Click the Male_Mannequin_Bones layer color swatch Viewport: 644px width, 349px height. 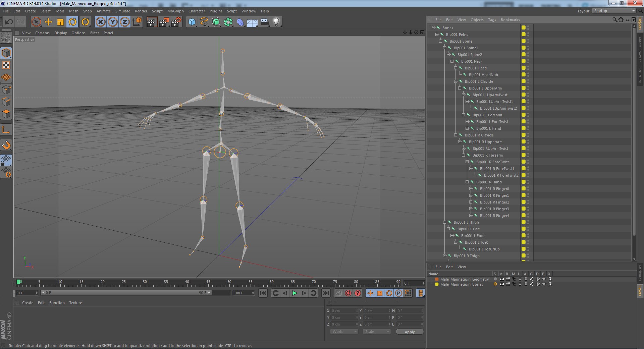(437, 284)
